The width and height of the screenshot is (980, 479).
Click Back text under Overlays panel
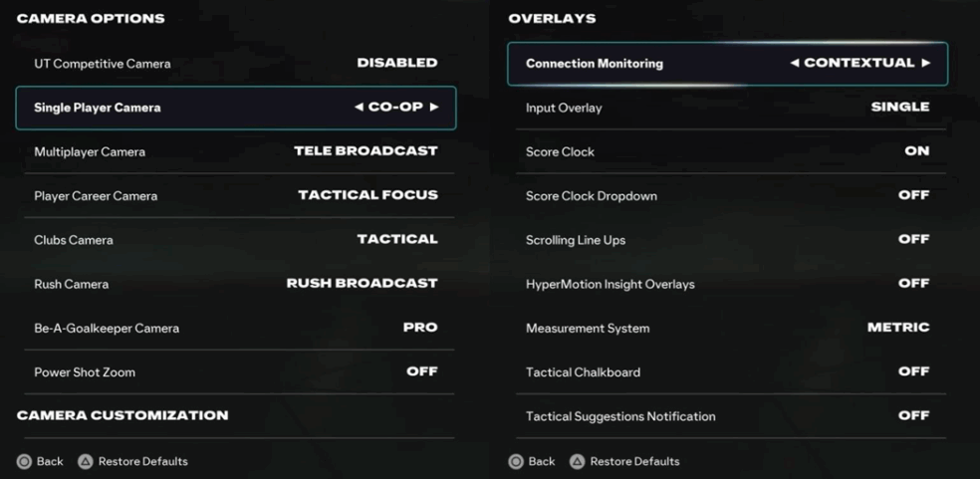[542, 462]
